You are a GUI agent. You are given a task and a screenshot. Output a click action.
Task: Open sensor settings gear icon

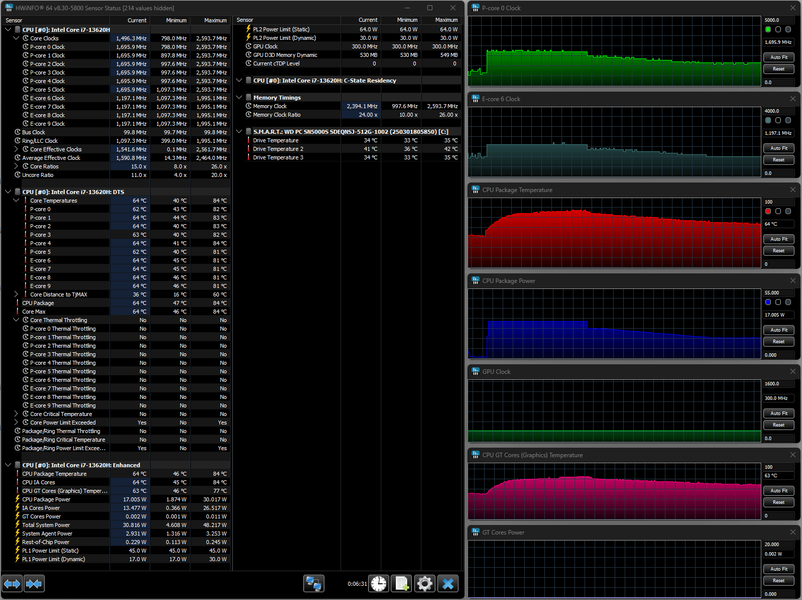pos(425,583)
